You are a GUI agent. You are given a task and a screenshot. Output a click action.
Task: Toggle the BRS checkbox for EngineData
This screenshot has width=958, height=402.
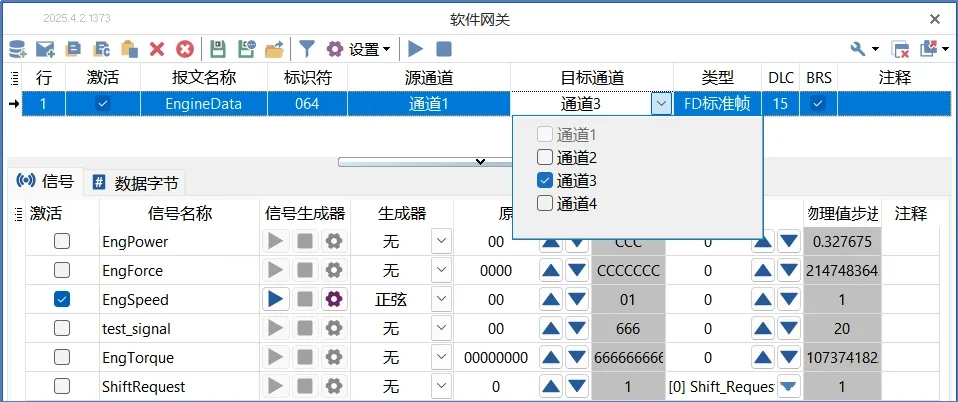(818, 103)
